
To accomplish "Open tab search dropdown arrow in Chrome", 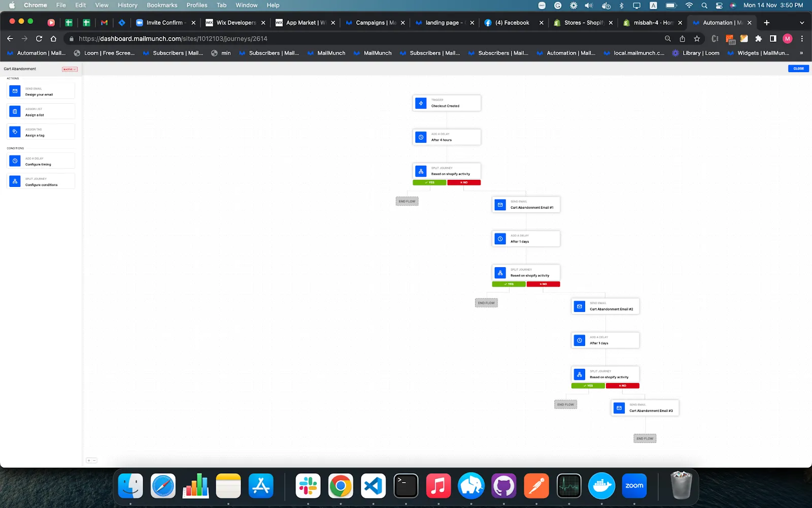I will click(x=802, y=23).
